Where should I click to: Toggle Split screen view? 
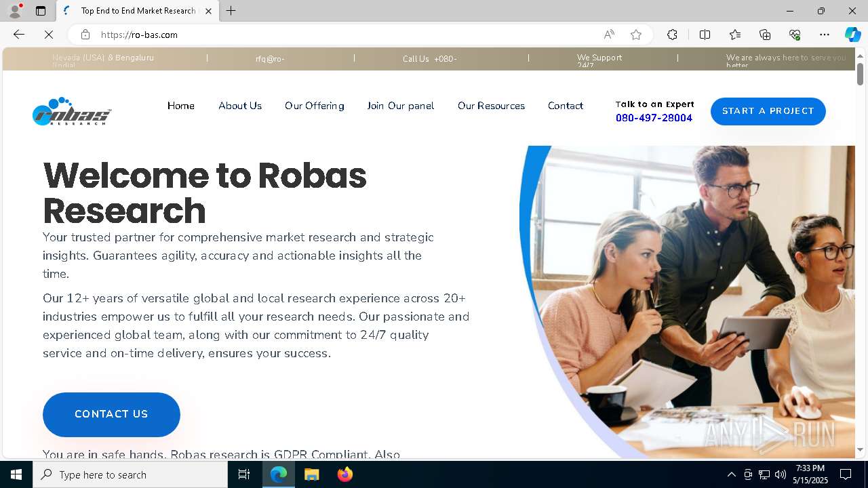coord(705,35)
